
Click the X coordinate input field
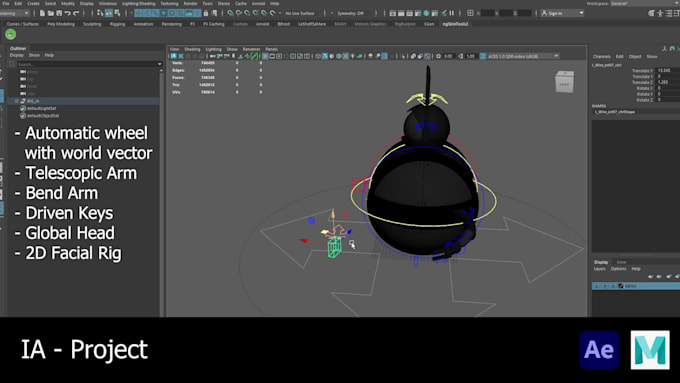pyautogui.click(x=487, y=13)
